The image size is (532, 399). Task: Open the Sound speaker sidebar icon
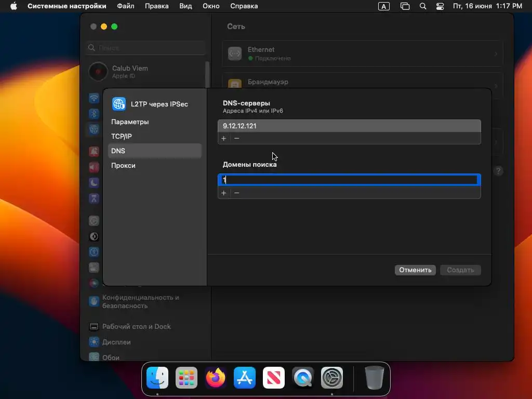pyautogui.click(x=94, y=167)
